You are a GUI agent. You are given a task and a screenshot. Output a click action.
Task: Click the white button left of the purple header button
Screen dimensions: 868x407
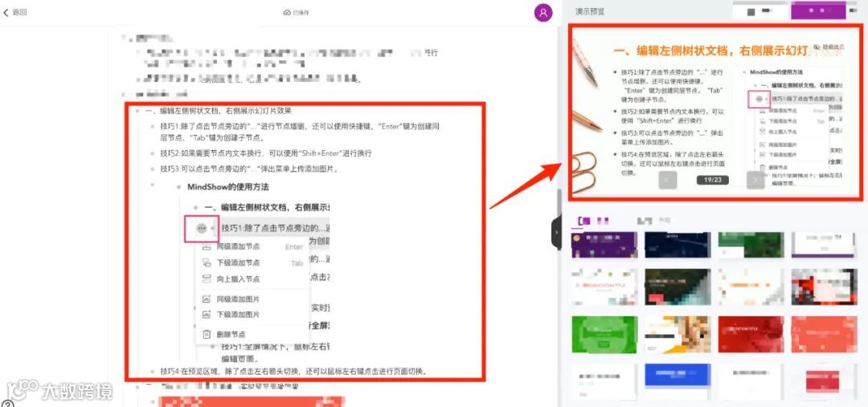[x=759, y=11]
